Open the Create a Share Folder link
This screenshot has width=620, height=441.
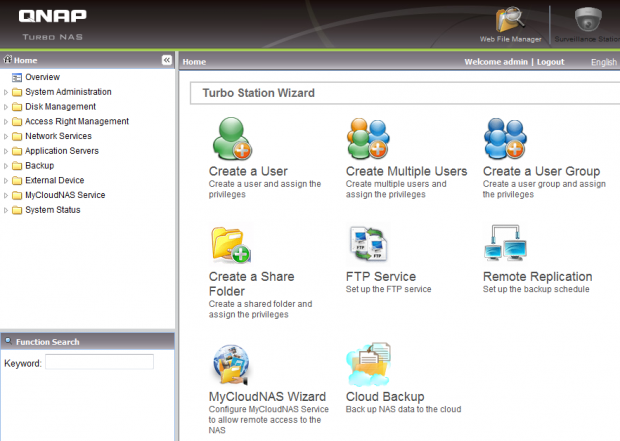[251, 284]
